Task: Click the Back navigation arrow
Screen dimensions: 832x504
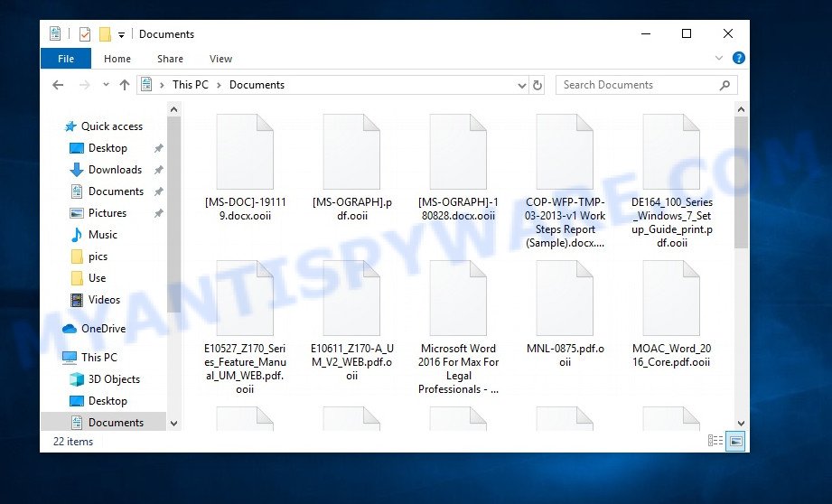Action: [58, 85]
